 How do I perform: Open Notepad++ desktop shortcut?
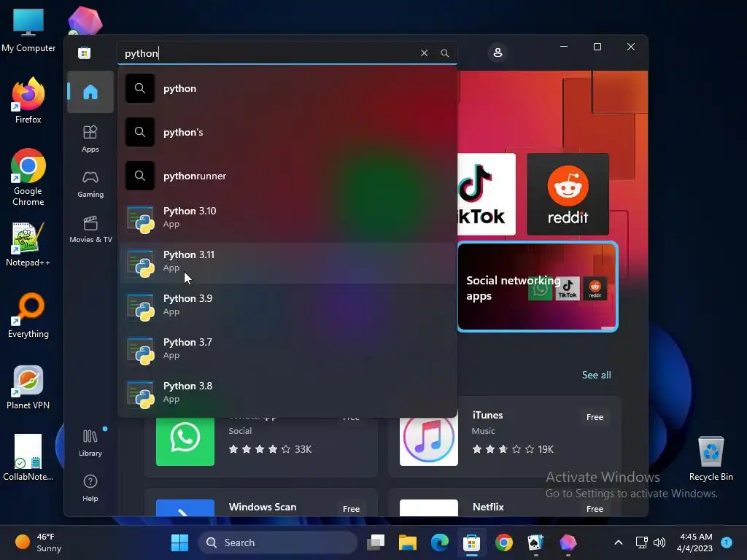click(28, 244)
